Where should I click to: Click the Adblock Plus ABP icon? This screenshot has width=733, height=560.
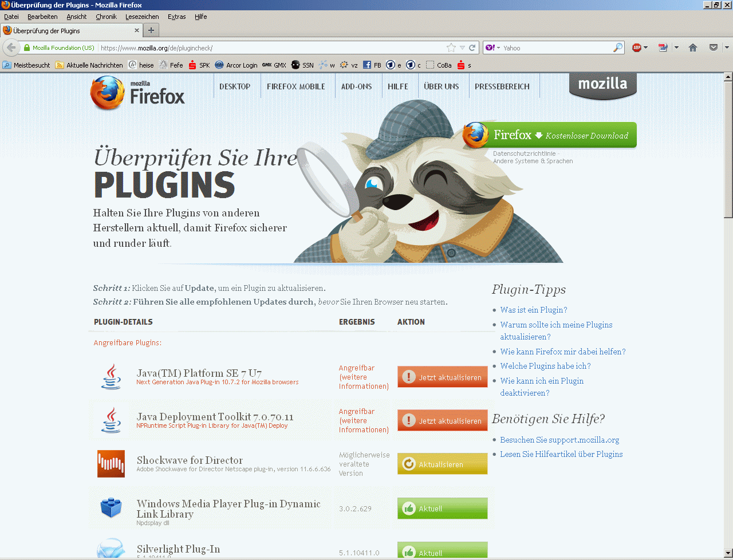636,48
